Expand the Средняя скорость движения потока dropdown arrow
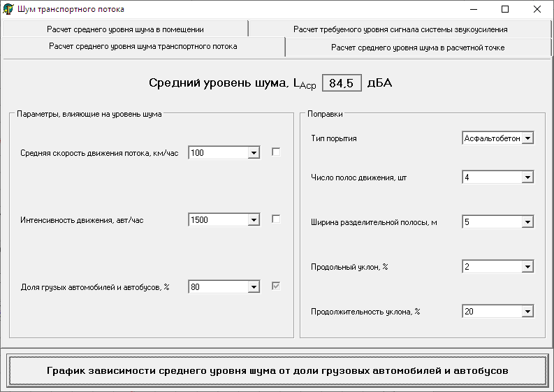The image size is (554, 392). coord(254,153)
